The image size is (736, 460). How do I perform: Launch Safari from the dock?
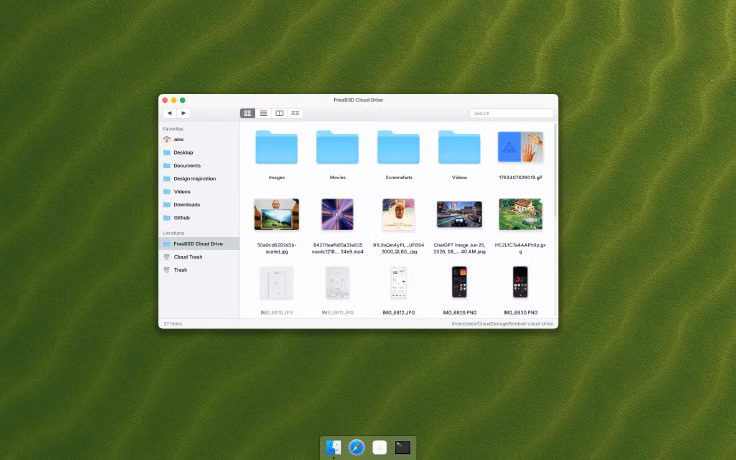357,447
